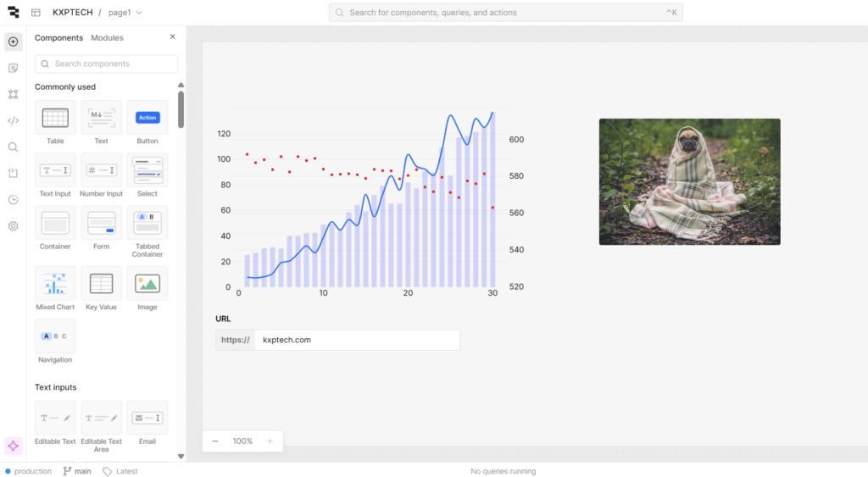Close the Components panel

tap(172, 37)
